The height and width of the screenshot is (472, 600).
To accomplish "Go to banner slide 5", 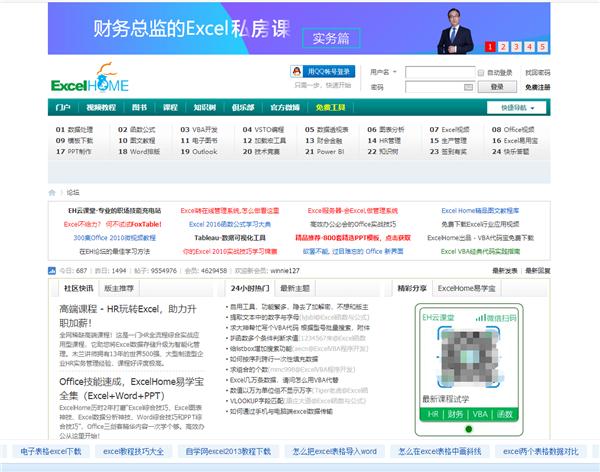I will click(542, 47).
